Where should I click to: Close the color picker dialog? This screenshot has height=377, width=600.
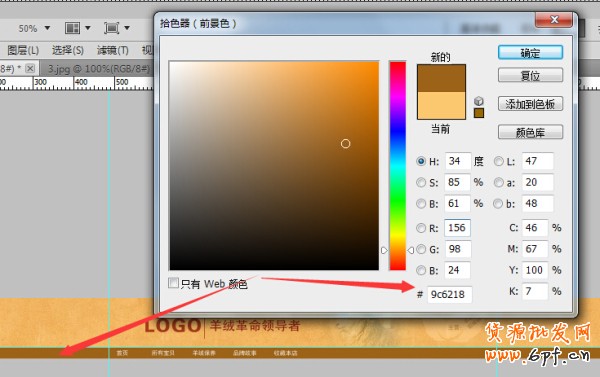(x=554, y=20)
